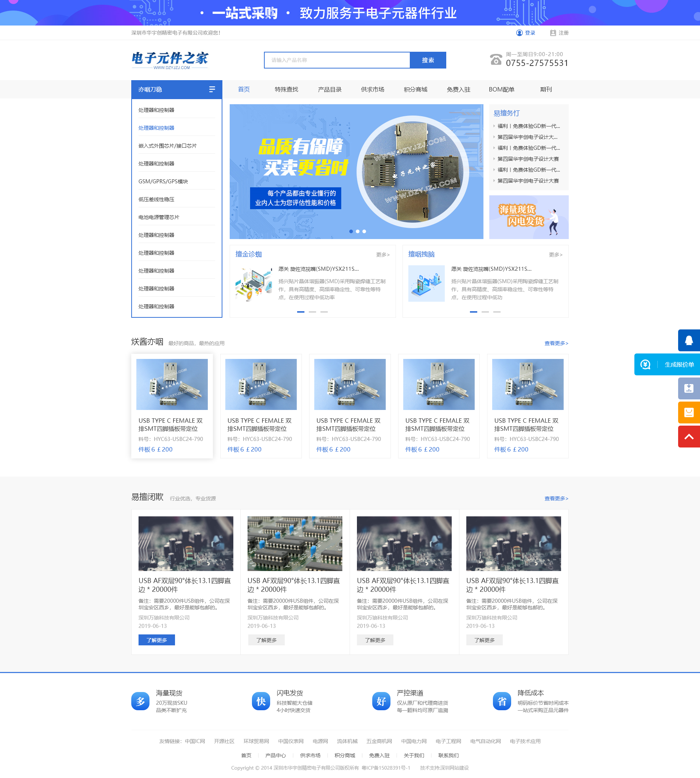Open 中国IC网 friendly link
The height and width of the screenshot is (778, 700).
195,741
